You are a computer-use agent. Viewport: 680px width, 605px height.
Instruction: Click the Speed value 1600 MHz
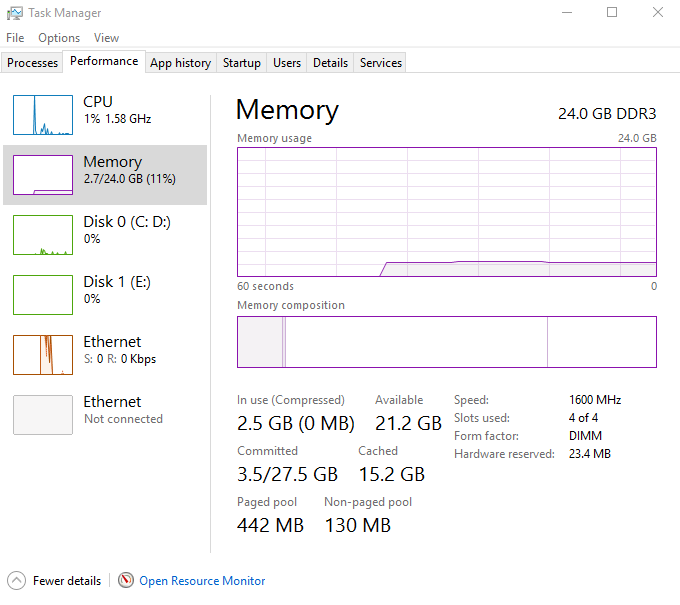(595, 399)
